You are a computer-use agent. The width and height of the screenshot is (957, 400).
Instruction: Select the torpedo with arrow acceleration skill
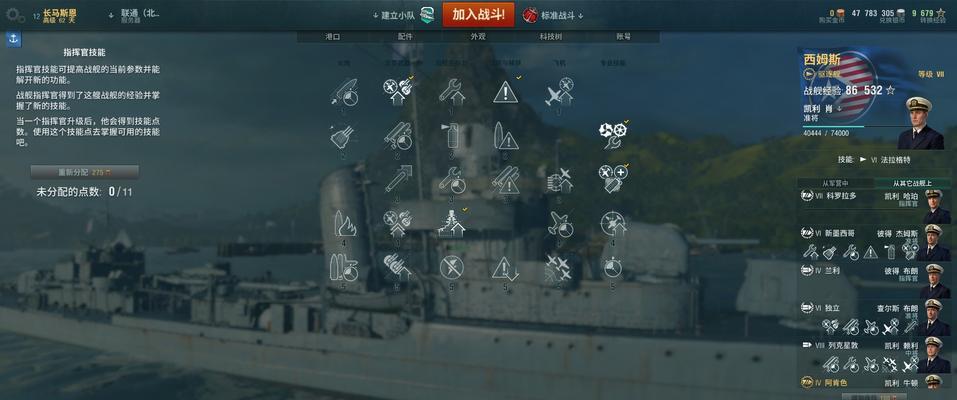397,178
